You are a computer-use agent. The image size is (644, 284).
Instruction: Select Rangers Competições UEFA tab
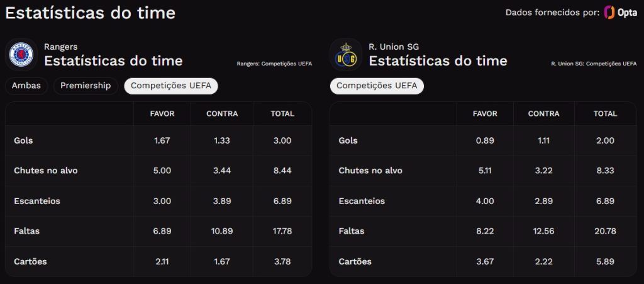point(171,86)
